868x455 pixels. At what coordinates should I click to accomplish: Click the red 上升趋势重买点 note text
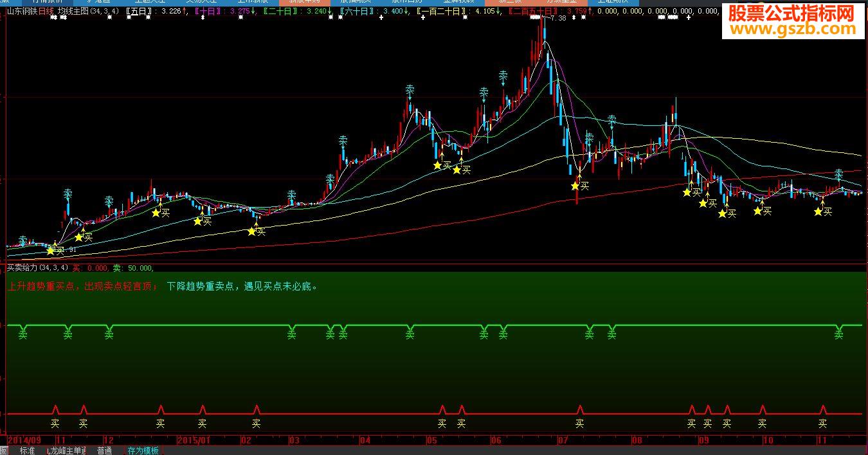[x=82, y=286]
